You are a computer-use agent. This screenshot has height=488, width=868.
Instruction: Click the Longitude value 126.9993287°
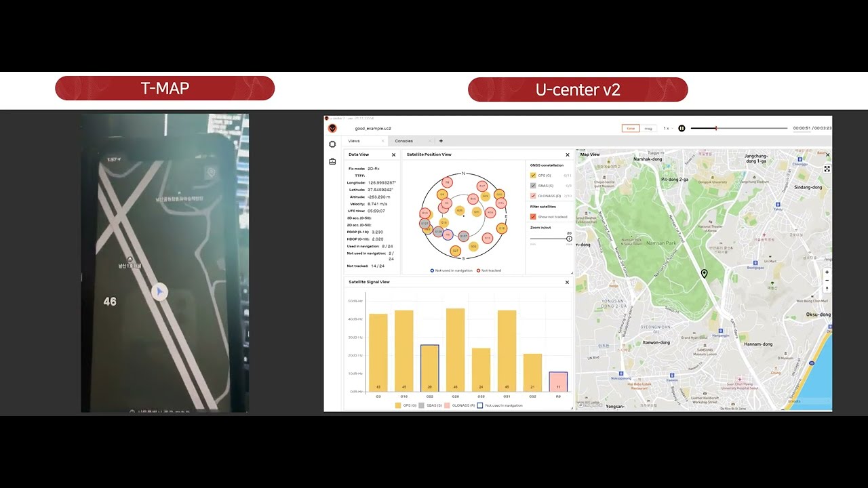[x=382, y=182]
